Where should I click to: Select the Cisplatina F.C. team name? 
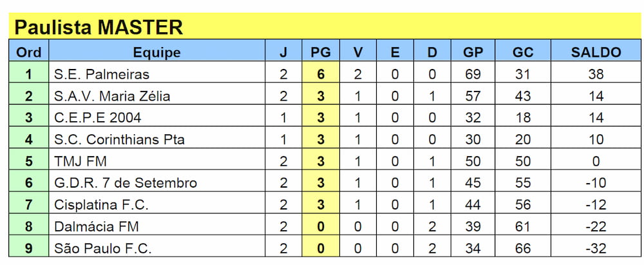pyautogui.click(x=102, y=205)
